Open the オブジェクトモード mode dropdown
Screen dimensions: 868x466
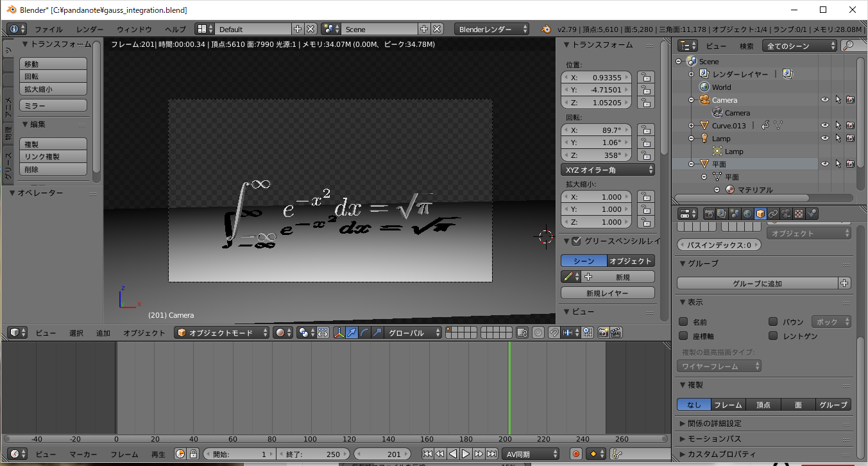[x=223, y=332]
